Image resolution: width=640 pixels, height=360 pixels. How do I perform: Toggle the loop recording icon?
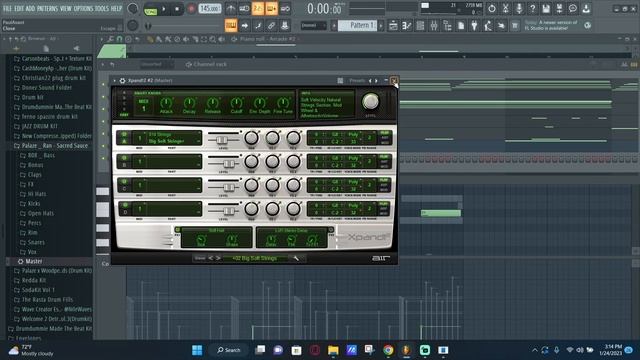click(x=285, y=9)
